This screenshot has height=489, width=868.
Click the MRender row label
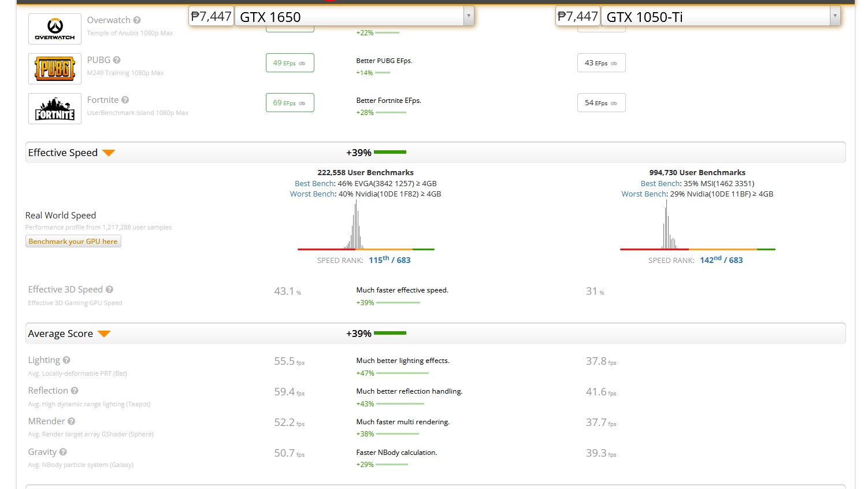pyautogui.click(x=47, y=421)
